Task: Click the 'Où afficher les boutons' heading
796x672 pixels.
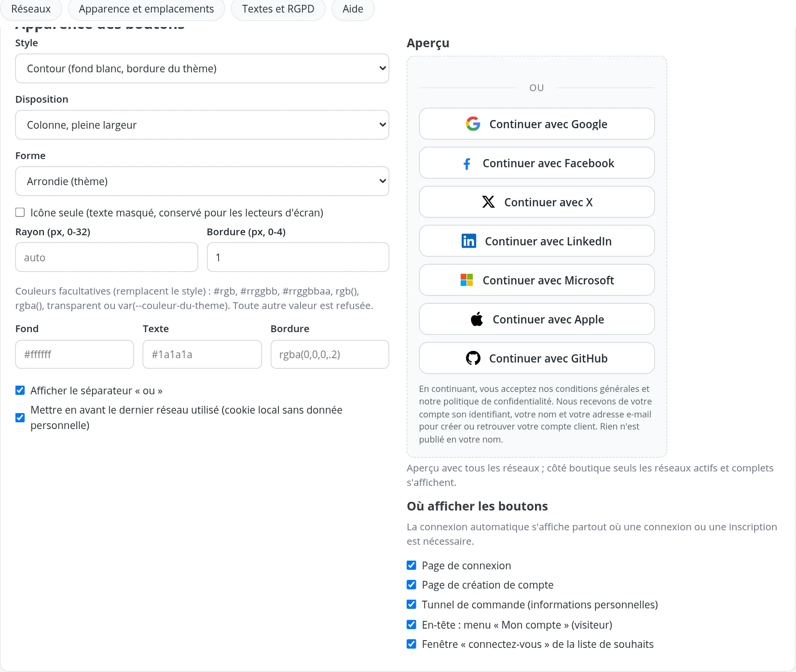Action: pos(477,506)
